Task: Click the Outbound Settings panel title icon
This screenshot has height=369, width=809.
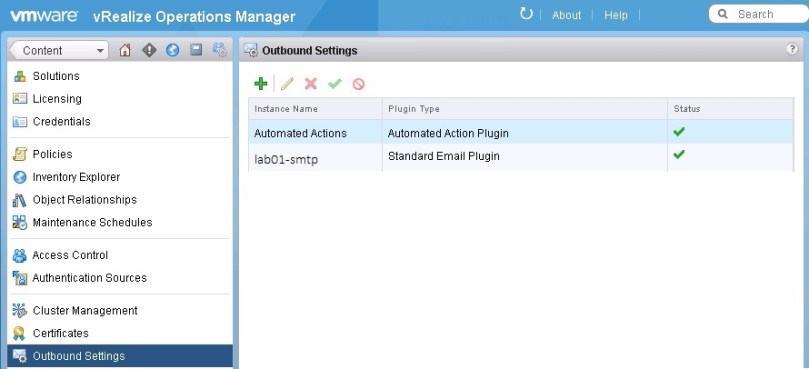Action: coord(251,50)
